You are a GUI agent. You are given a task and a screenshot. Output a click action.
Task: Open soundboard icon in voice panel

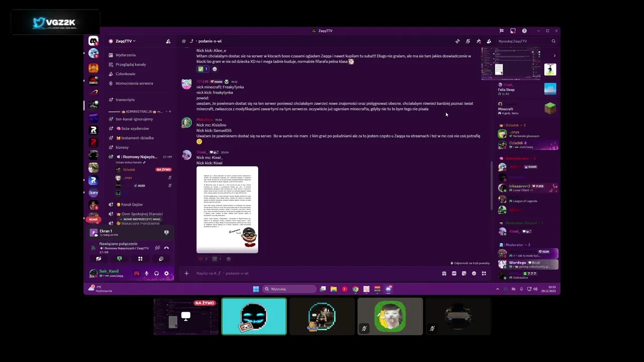click(161, 259)
